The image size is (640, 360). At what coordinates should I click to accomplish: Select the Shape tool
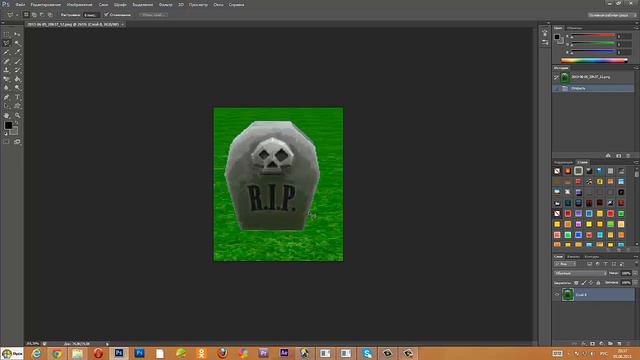coord(17,106)
